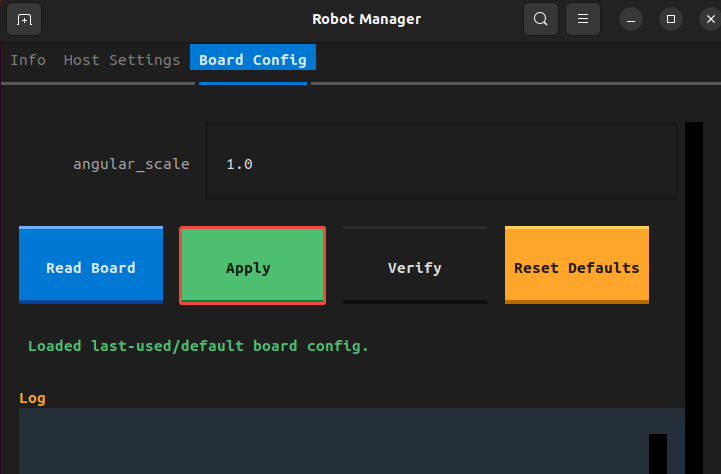Click the orange Reset Defaults button
This screenshot has height=474, width=721.
point(577,265)
